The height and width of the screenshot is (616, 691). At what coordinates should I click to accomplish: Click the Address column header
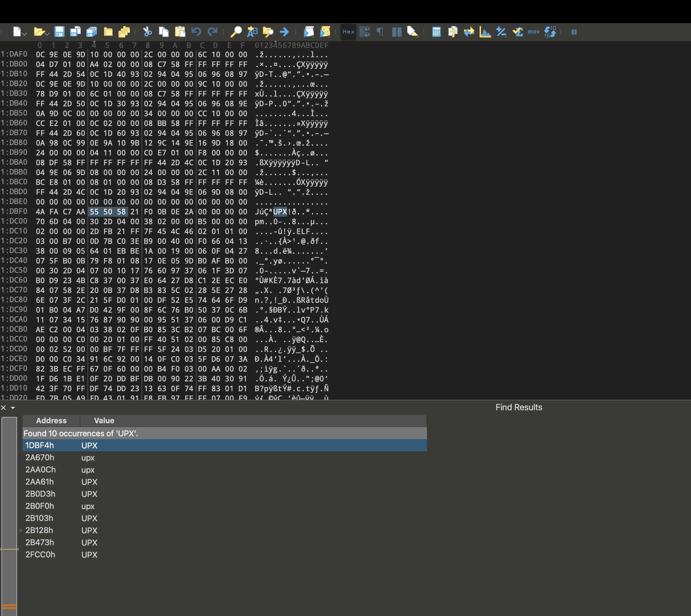[51, 420]
